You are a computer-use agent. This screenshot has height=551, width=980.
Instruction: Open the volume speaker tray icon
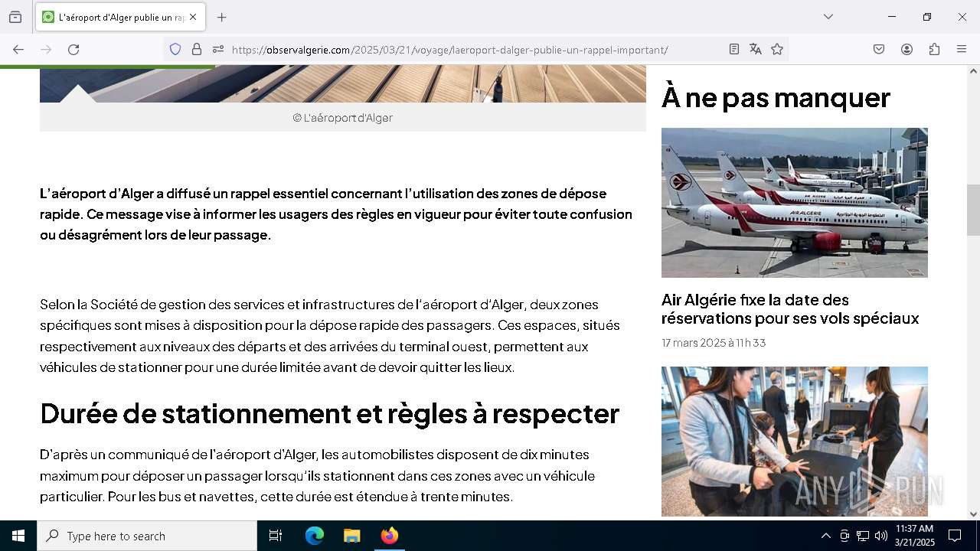click(881, 536)
